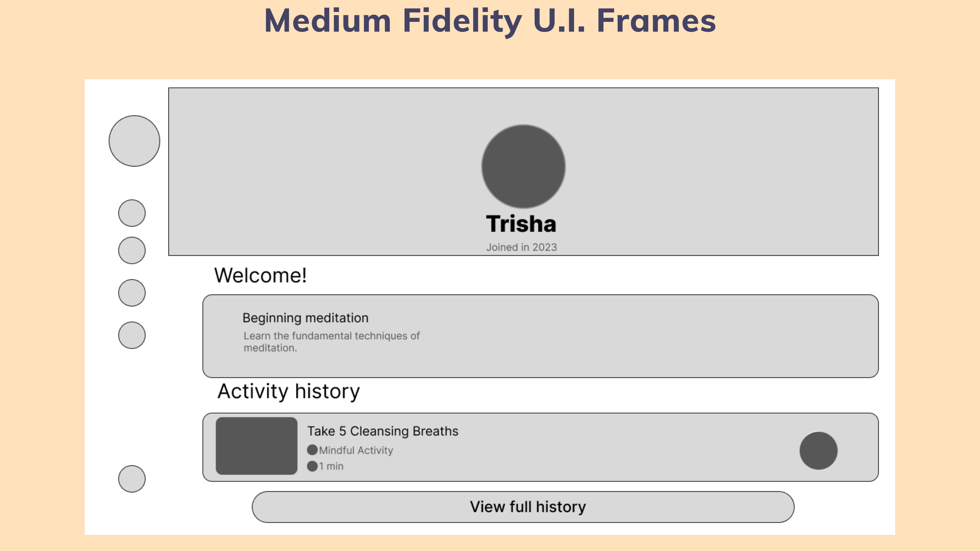
Task: Click the View full history button
Action: click(x=523, y=507)
